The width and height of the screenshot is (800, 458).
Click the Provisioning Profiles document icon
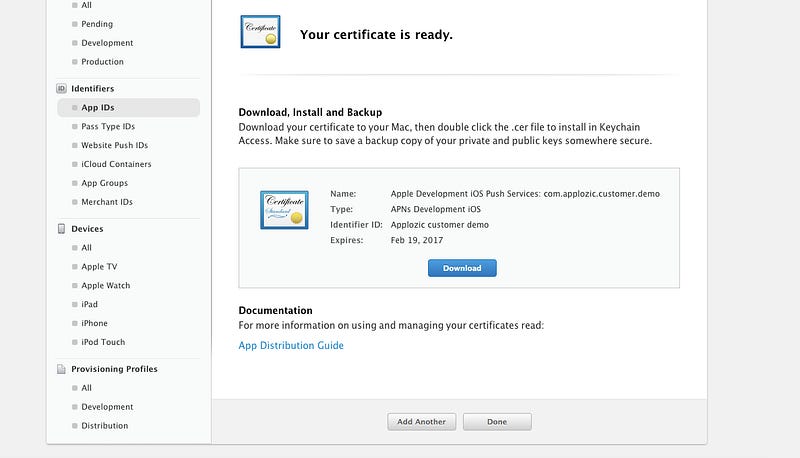[x=61, y=369]
